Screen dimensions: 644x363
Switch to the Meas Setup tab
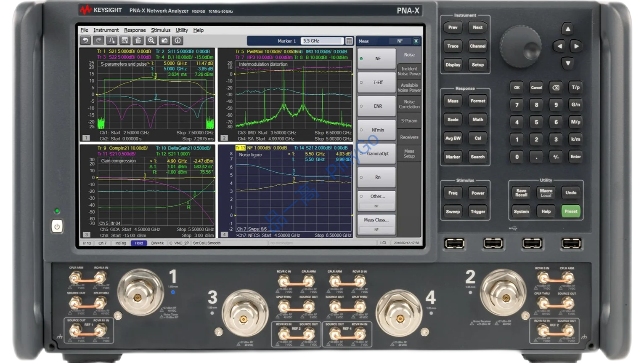click(409, 153)
